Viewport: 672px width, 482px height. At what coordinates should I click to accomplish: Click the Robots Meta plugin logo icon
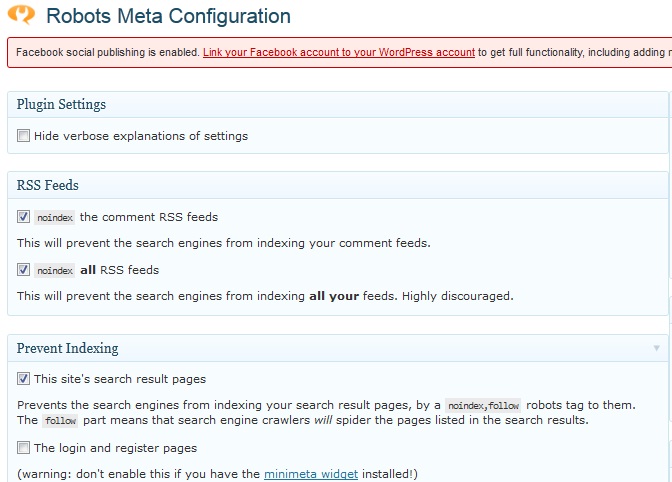point(22,17)
